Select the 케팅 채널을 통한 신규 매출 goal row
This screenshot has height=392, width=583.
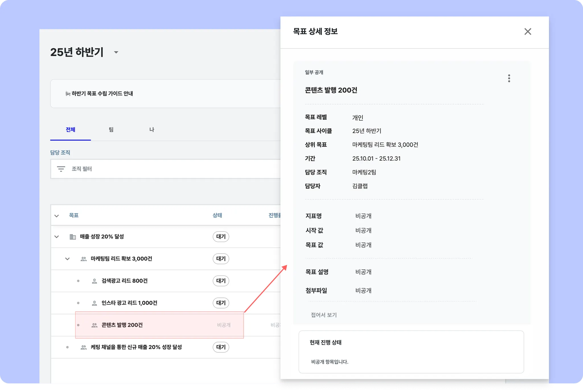[136, 347]
